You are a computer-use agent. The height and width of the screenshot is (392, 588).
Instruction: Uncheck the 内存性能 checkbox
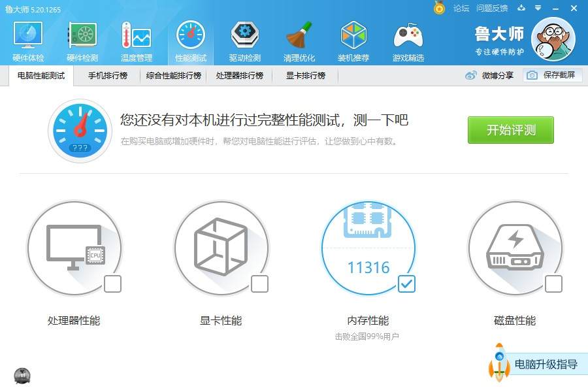click(x=406, y=284)
